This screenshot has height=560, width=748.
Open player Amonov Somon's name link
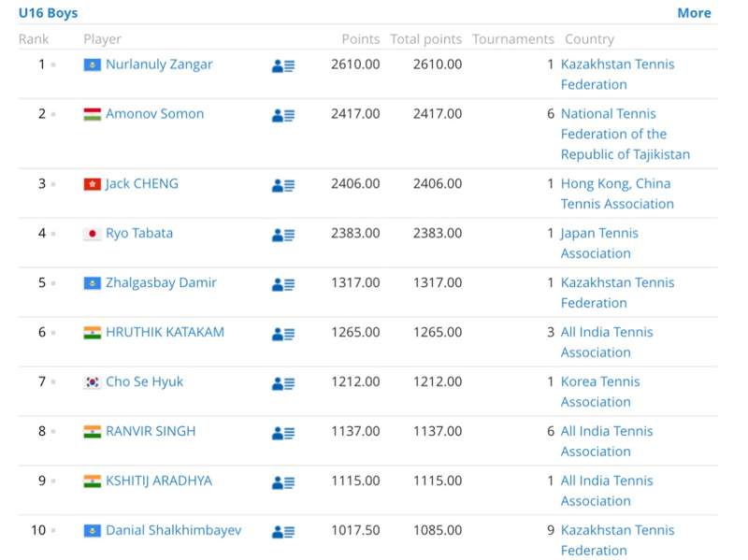(154, 114)
